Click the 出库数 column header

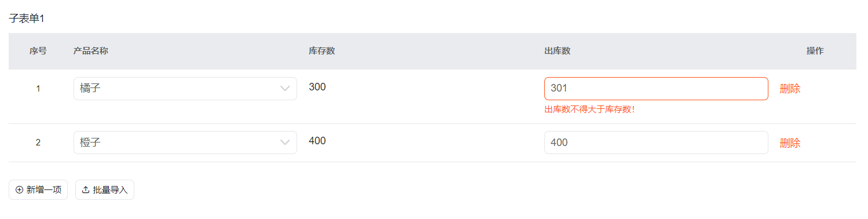click(x=558, y=51)
